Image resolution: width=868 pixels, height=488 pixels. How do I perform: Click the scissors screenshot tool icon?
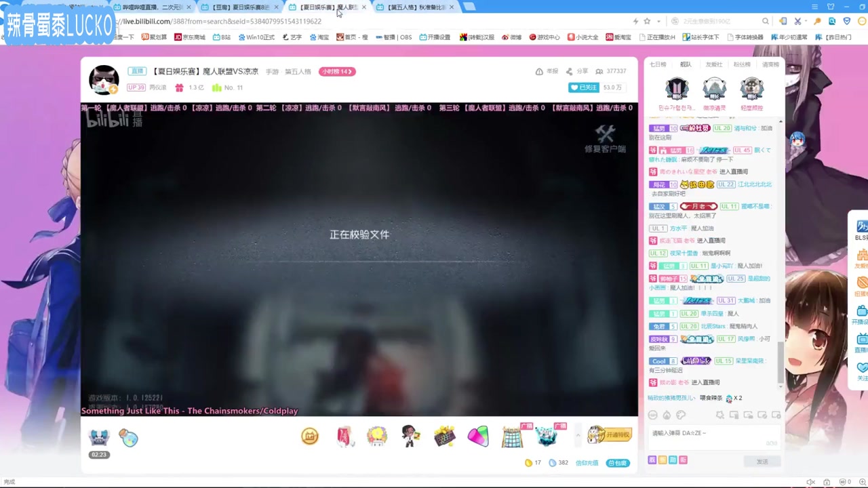797,22
